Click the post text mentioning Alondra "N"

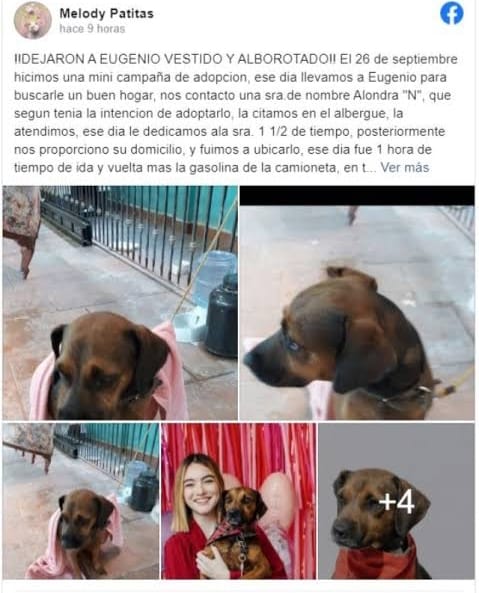pos(233,95)
